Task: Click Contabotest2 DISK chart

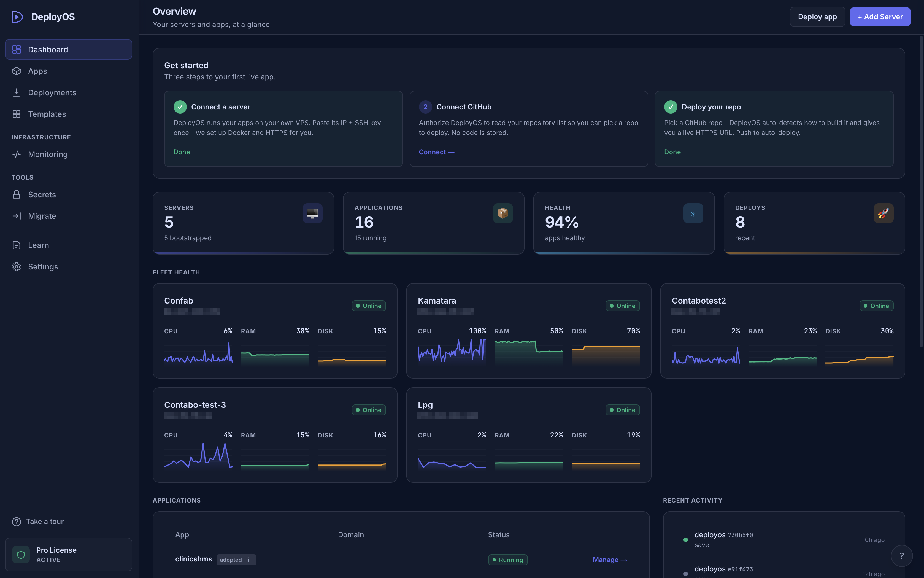Action: coord(859,352)
